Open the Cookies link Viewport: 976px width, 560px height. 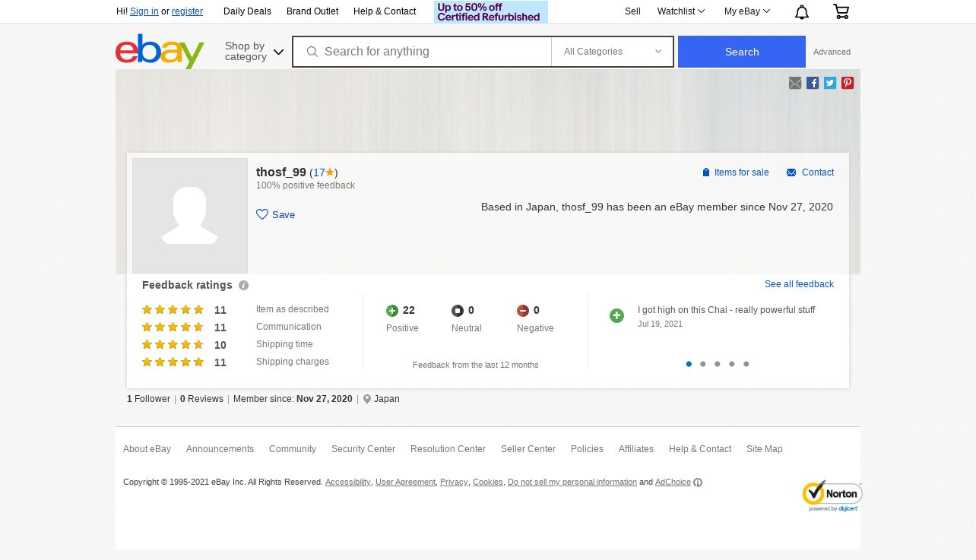[x=488, y=482]
